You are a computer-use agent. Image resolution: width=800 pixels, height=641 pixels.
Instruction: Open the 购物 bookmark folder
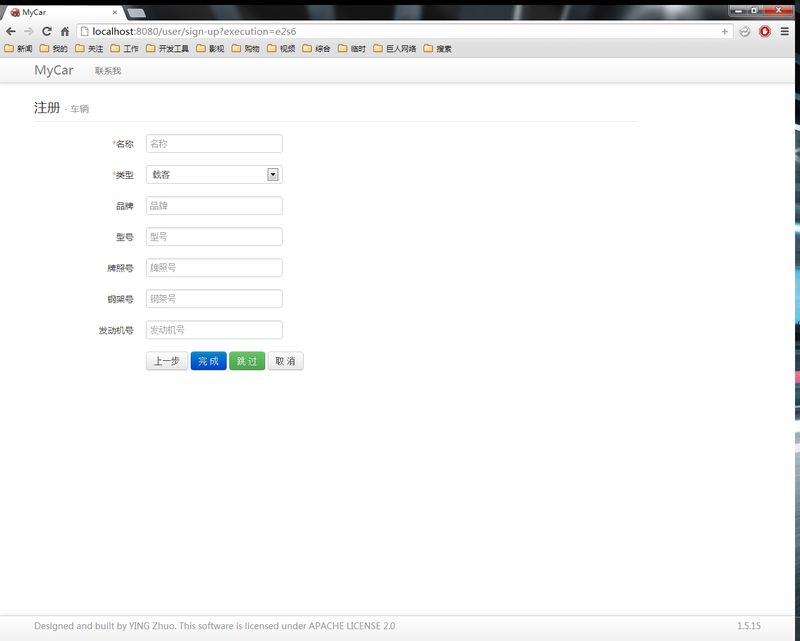245,48
